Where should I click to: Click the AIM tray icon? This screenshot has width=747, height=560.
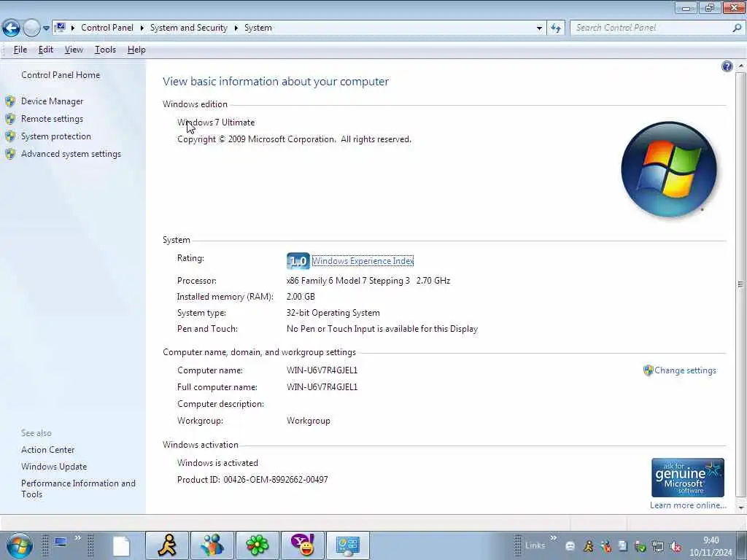[x=589, y=547]
